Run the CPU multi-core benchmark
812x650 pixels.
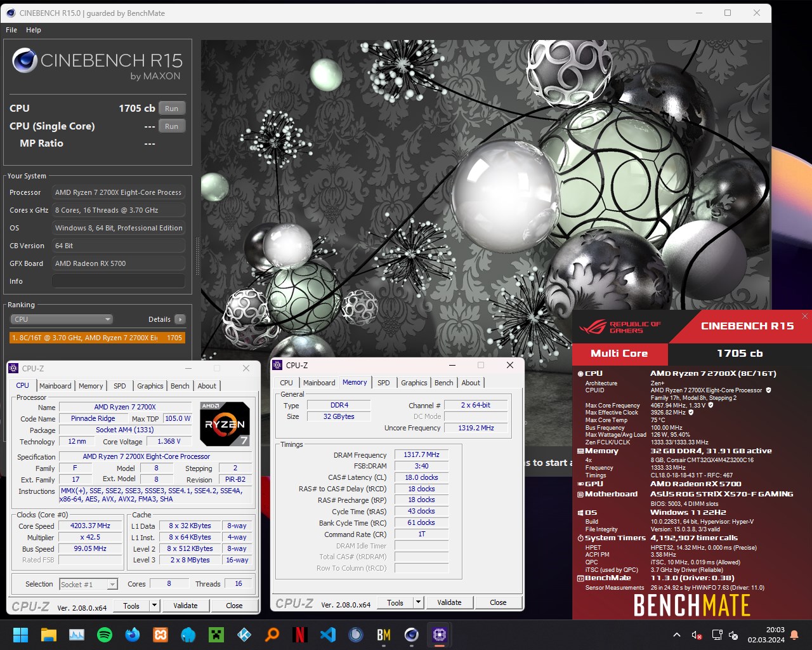click(x=172, y=109)
